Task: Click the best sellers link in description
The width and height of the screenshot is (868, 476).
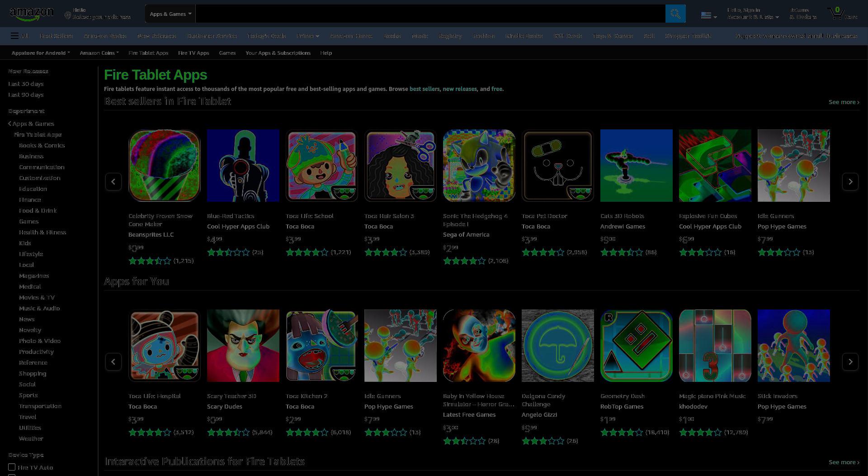Action: click(425, 89)
